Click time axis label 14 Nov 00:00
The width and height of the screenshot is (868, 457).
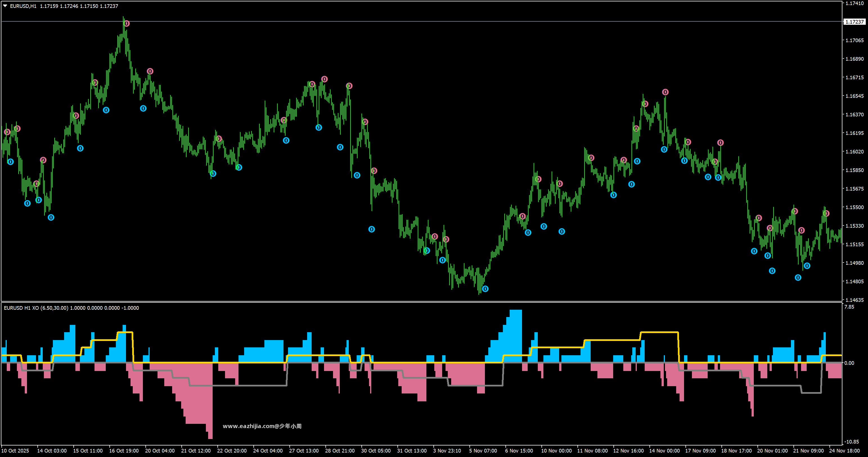tap(665, 451)
